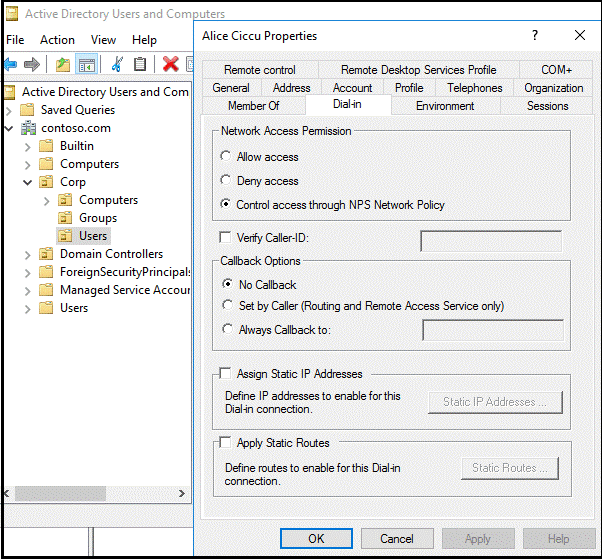Collapse the Corp tree node
This screenshot has height=559, width=602.
(x=28, y=182)
